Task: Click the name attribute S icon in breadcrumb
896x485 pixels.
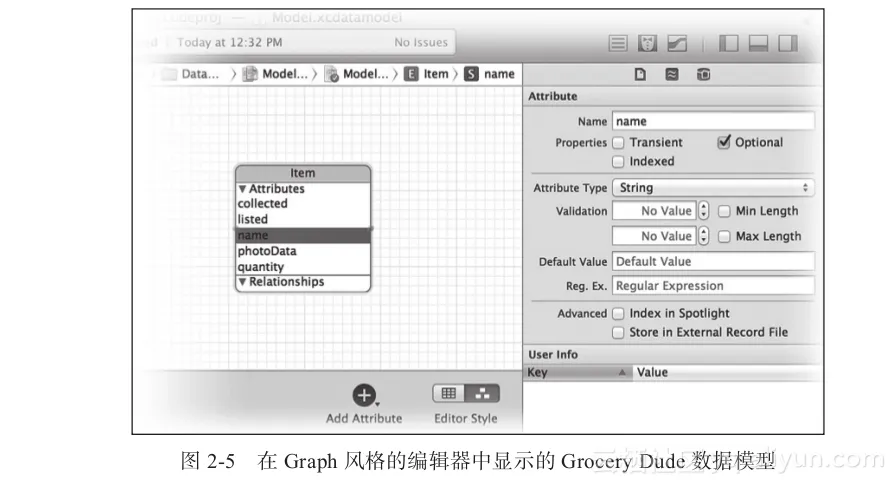Action: (471, 74)
